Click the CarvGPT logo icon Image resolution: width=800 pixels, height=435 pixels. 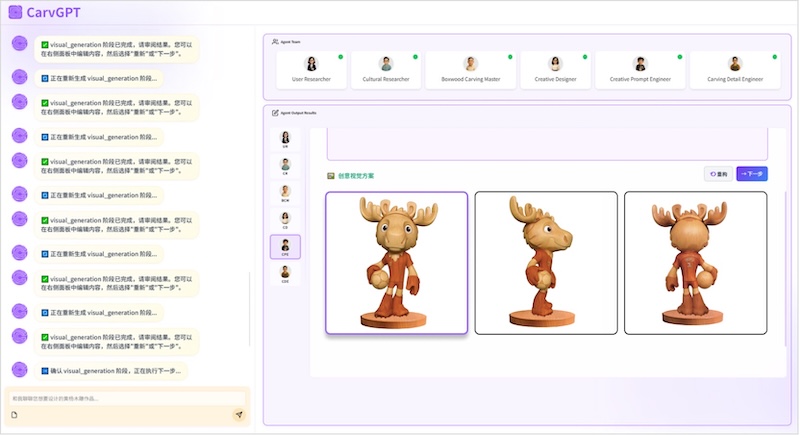click(x=15, y=12)
